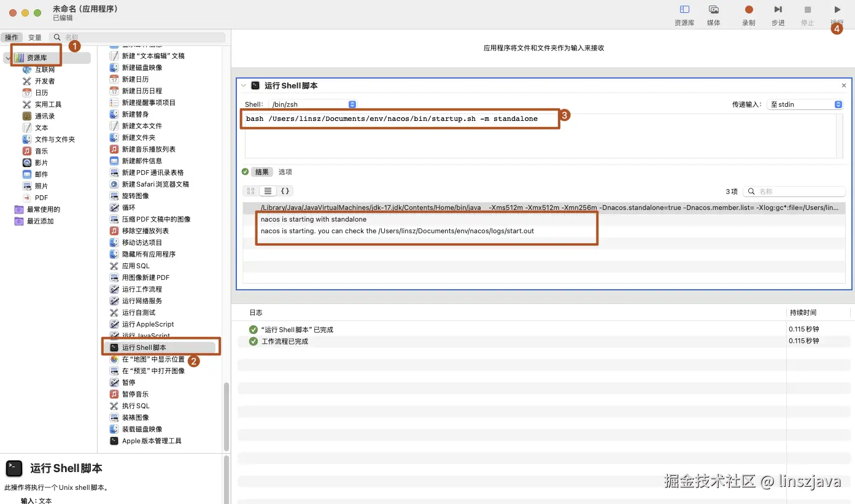Click the results 名称 search field
The width and height of the screenshot is (855, 504).
[x=794, y=192]
